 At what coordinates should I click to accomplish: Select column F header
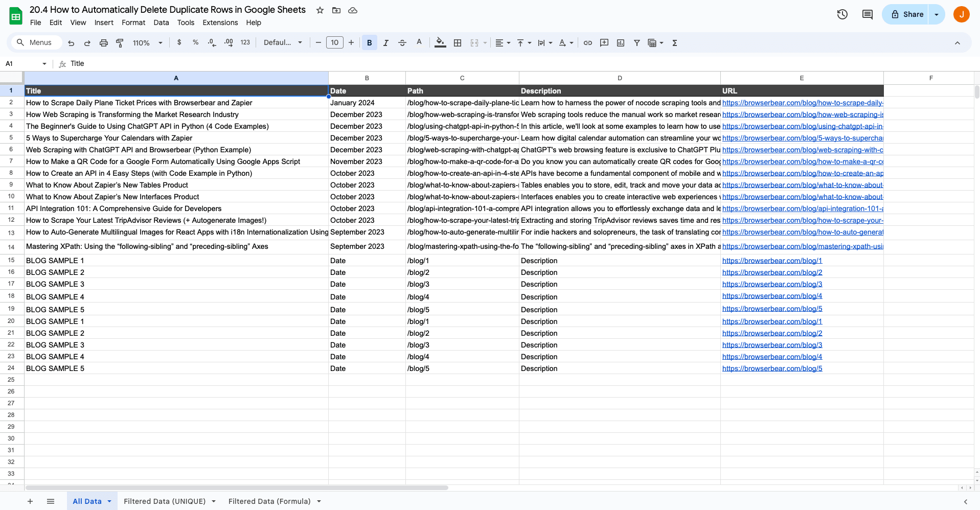930,78
